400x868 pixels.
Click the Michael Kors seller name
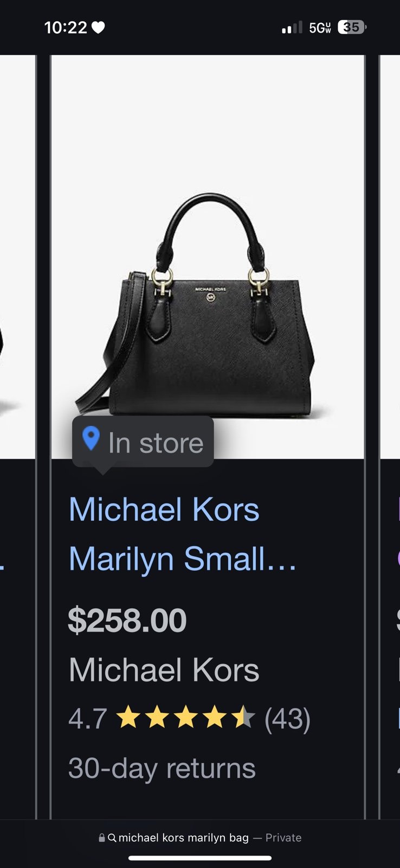click(164, 670)
